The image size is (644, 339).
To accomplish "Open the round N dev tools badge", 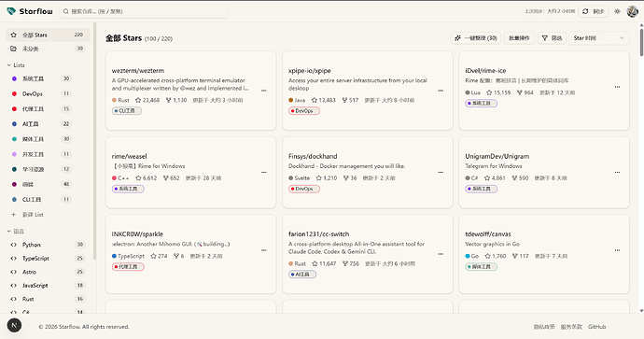I will (x=14, y=325).
